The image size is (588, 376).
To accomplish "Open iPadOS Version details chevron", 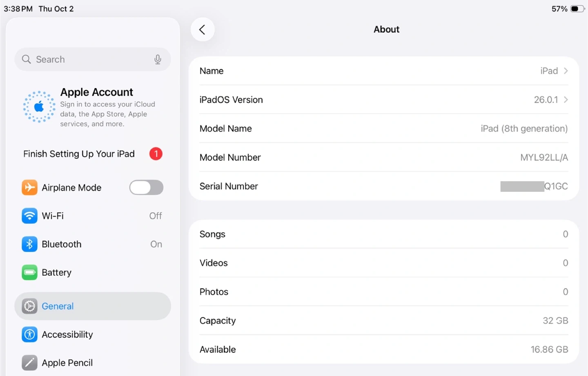I will click(566, 100).
